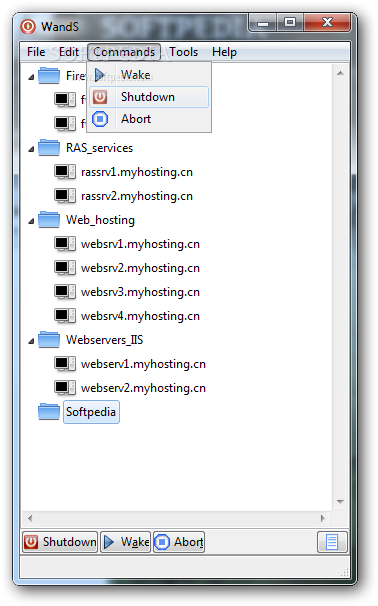
Task: Select host webserv2.myhosting.cn
Action: (x=143, y=388)
